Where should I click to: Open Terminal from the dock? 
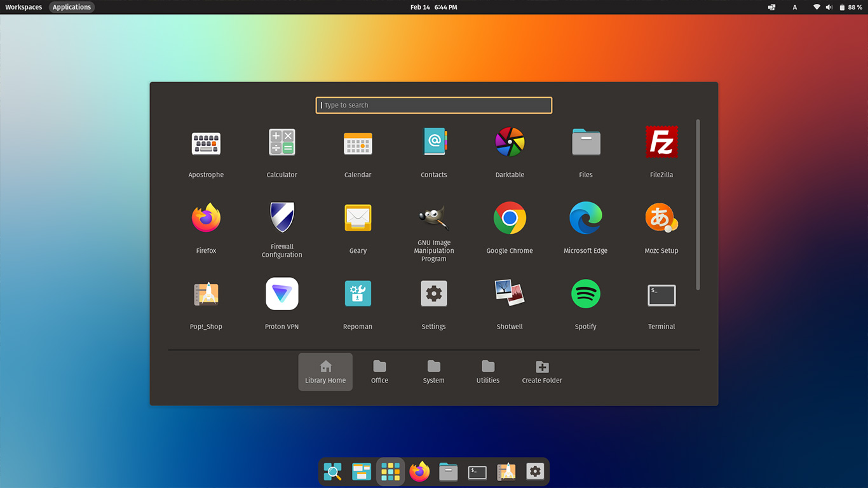point(477,471)
